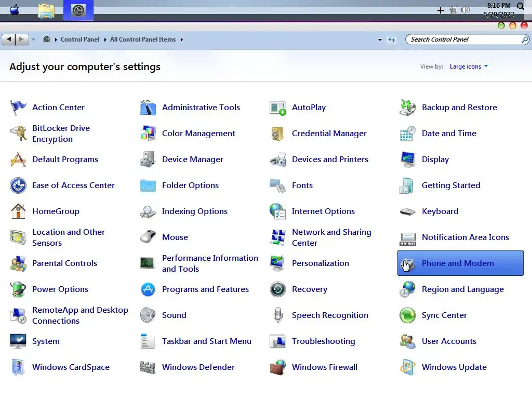
Task: Click the Notification Area Icons link
Action: point(465,237)
